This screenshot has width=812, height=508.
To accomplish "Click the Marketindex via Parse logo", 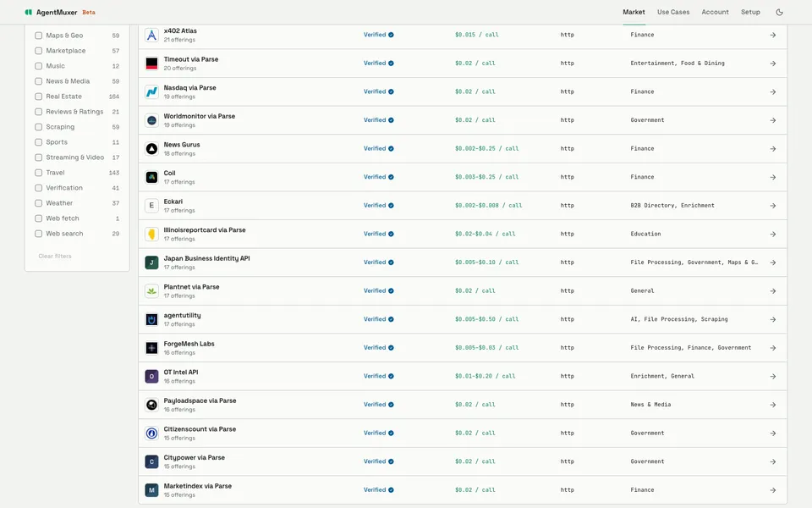I will [x=151, y=490].
